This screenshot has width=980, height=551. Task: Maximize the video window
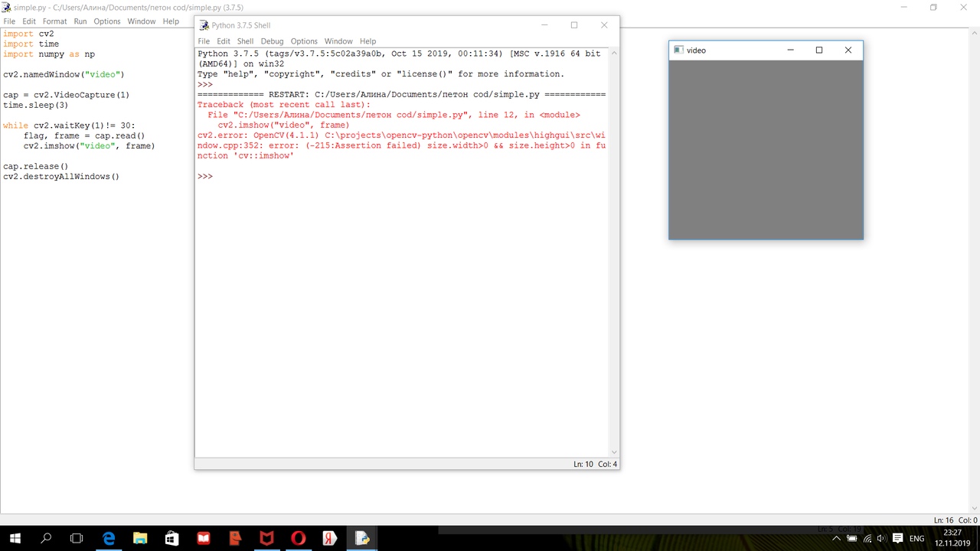coord(819,50)
